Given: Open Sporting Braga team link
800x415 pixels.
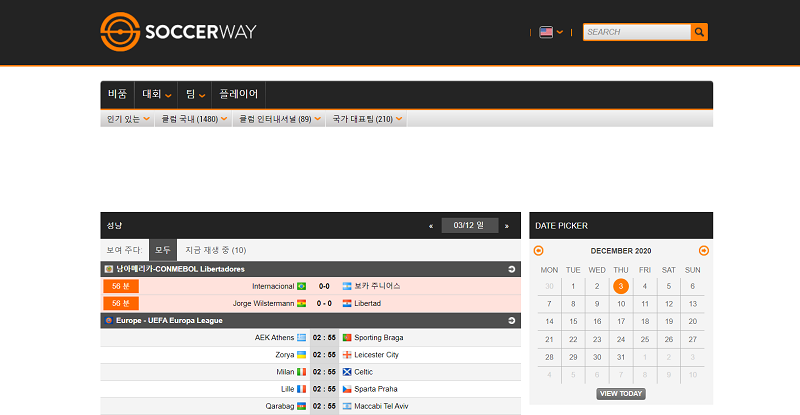Looking at the screenshot, I should (x=379, y=337).
